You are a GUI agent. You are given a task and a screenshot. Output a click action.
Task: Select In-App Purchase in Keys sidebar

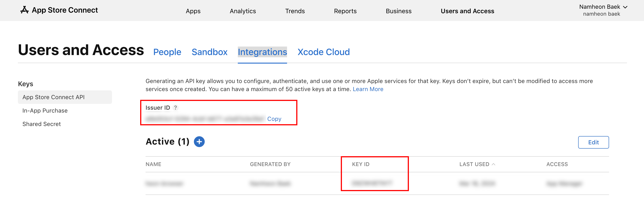tap(45, 111)
